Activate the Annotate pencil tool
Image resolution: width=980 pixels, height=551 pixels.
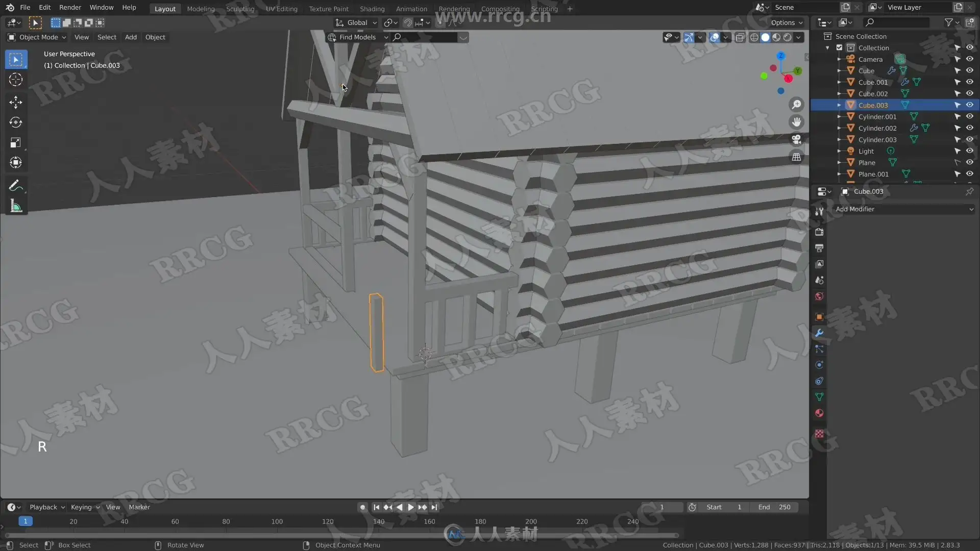(x=15, y=186)
